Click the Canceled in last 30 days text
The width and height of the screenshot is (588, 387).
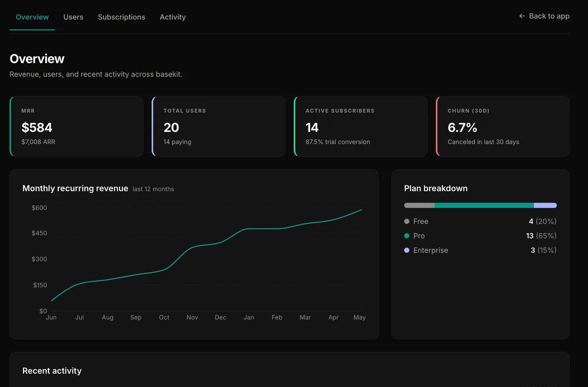483,142
